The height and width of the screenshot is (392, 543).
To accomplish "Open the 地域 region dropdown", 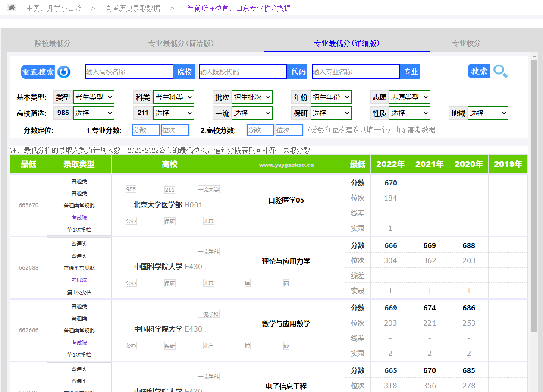I will (488, 113).
